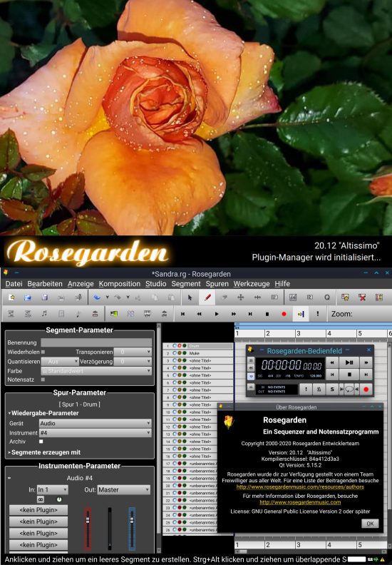Image resolution: width=392 pixels, height=565 pixels.
Task: Click OK in Über Rosegarden dialog
Action: (370, 524)
